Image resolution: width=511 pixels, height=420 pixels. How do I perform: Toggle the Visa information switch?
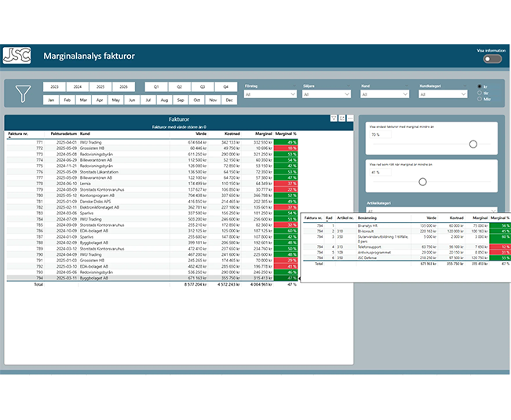click(x=492, y=59)
